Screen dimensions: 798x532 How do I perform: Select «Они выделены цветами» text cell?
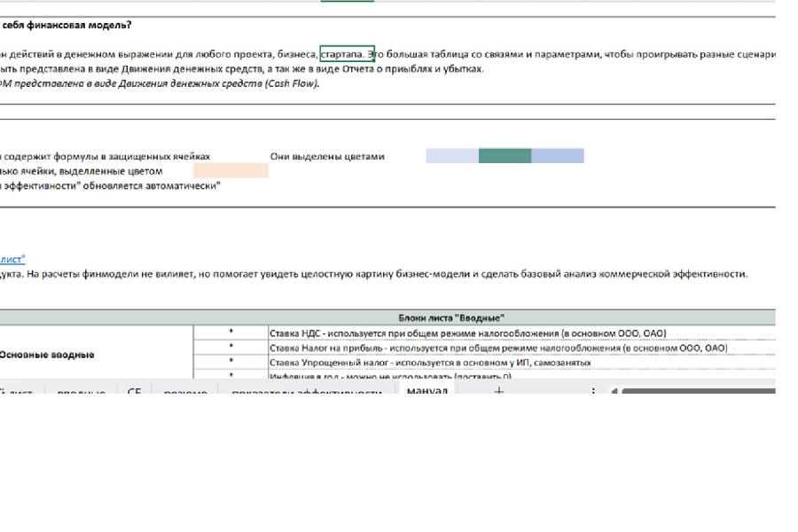click(x=327, y=156)
